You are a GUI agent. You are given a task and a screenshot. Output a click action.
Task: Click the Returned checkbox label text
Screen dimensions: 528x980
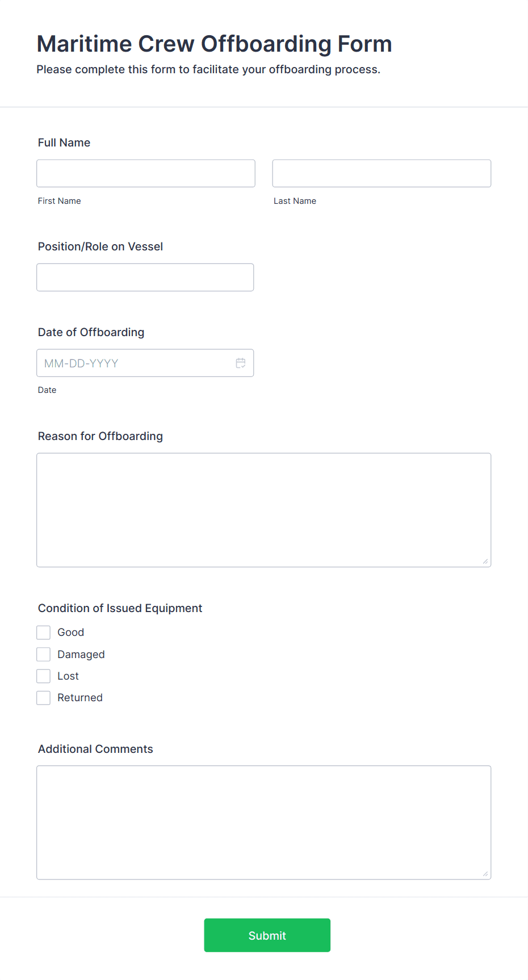(79, 697)
